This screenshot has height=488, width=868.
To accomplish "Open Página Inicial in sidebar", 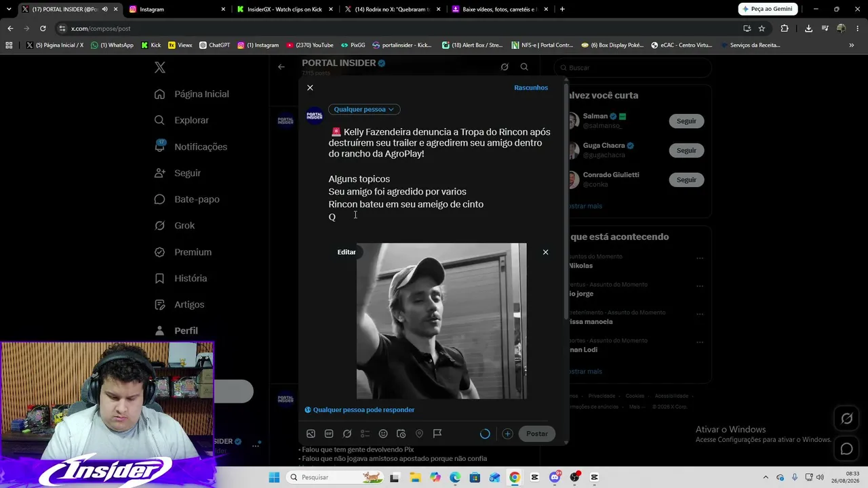I will point(192,94).
